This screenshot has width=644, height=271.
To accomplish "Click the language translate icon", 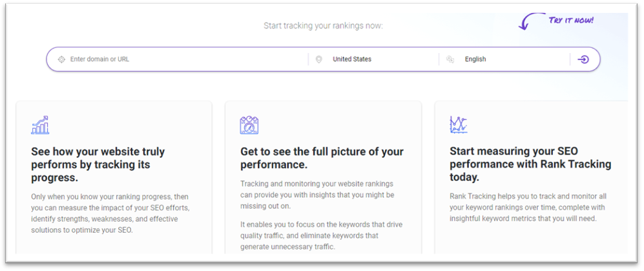I will click(x=450, y=60).
